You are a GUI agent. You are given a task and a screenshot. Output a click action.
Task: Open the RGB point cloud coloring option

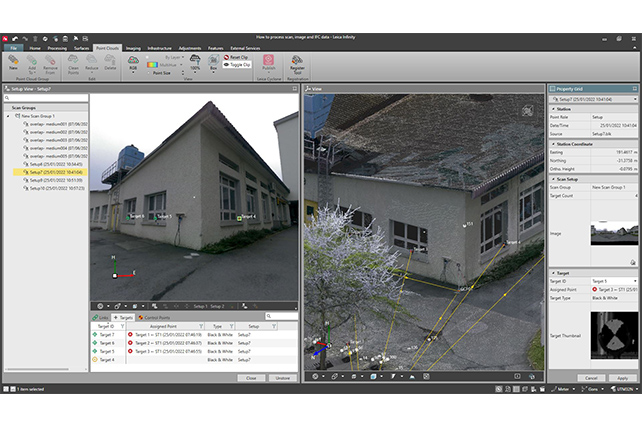click(134, 62)
